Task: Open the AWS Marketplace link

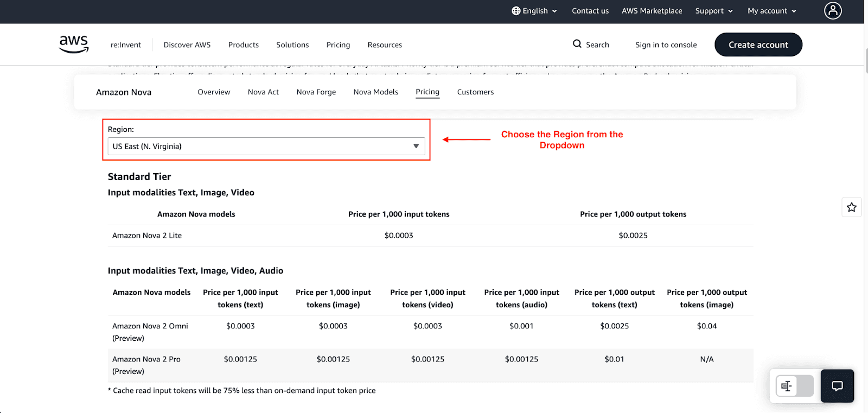Action: point(652,11)
